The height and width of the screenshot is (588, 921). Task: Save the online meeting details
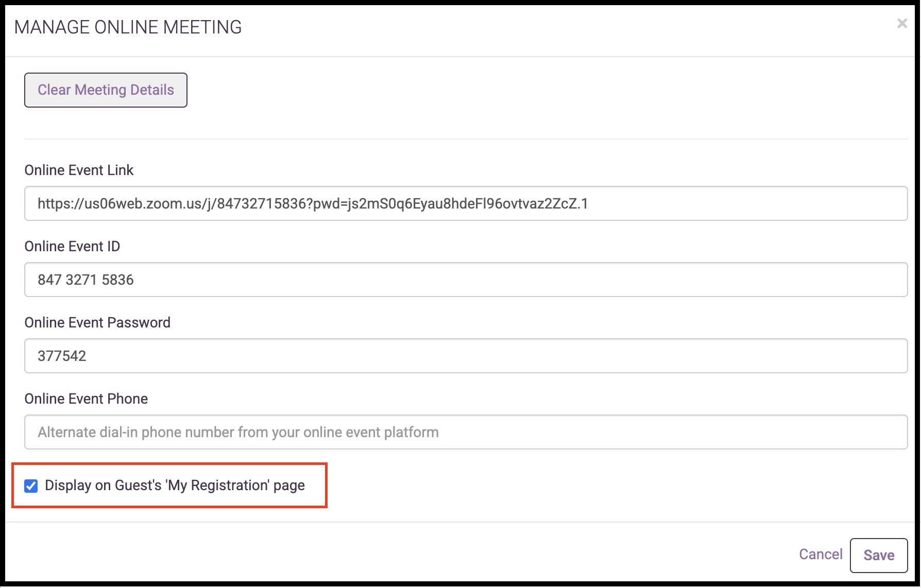point(879,555)
